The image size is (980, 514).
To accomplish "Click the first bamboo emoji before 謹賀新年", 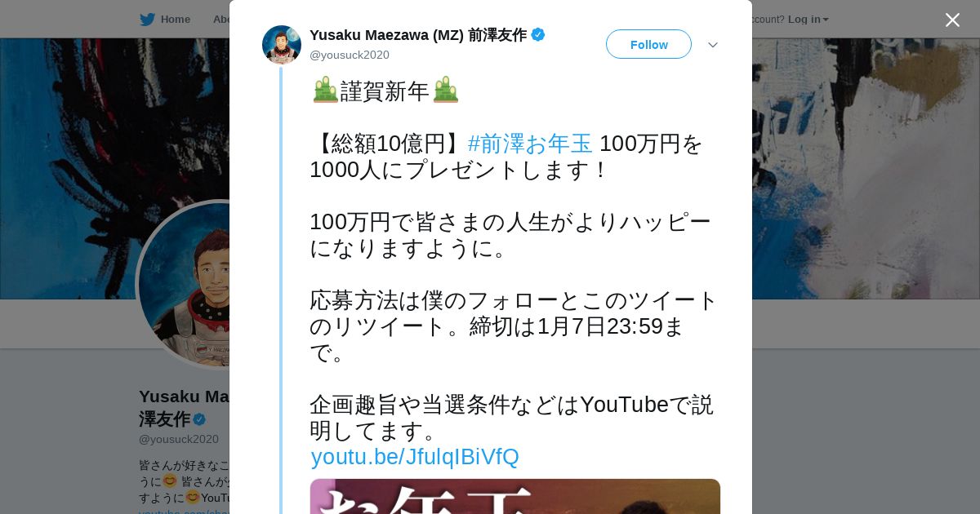I will [x=325, y=90].
